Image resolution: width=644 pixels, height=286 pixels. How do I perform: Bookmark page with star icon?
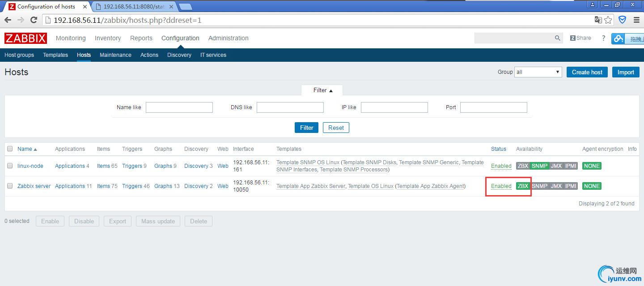tap(608, 20)
